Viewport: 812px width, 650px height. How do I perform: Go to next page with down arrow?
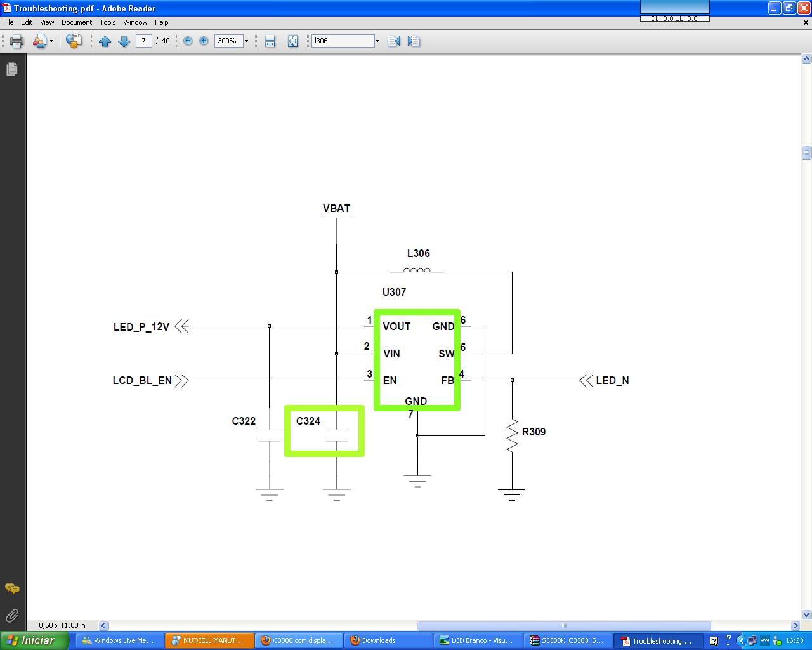tap(124, 41)
